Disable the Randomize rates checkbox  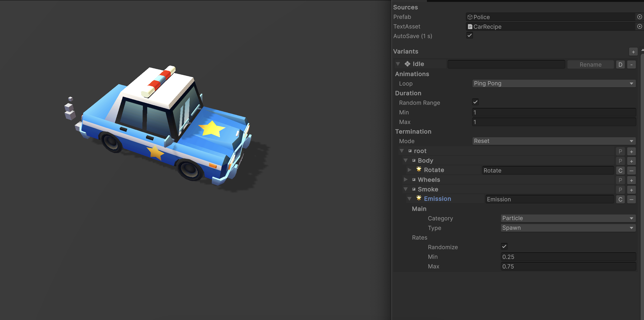(x=504, y=246)
